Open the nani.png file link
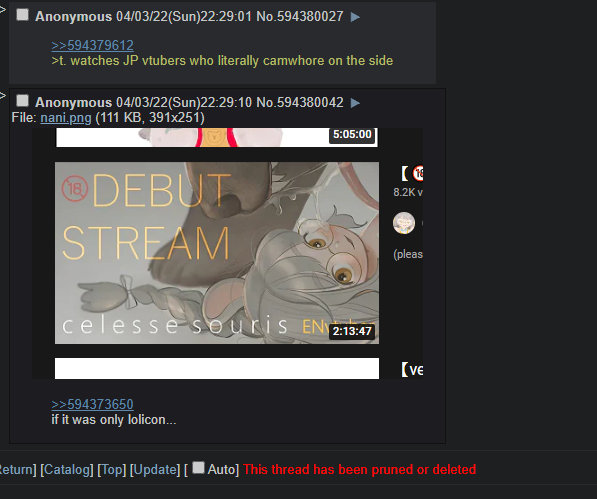The width and height of the screenshot is (597, 499). pyautogui.click(x=66, y=118)
